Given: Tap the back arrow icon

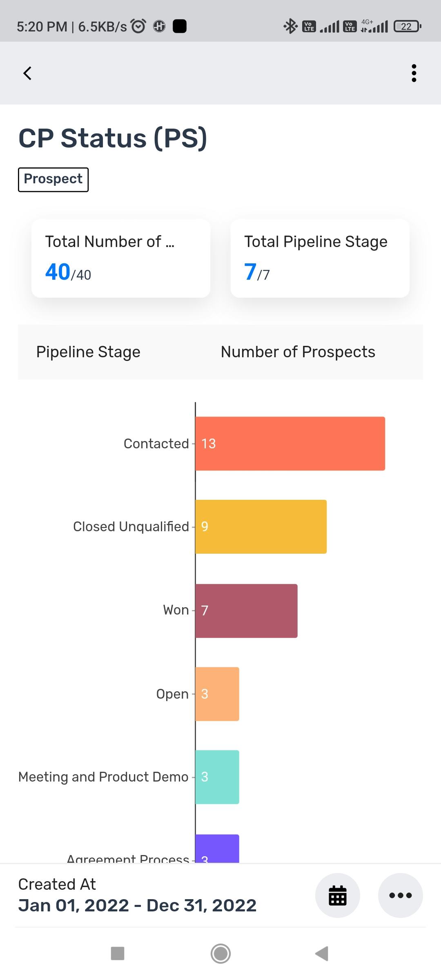Looking at the screenshot, I should [27, 73].
